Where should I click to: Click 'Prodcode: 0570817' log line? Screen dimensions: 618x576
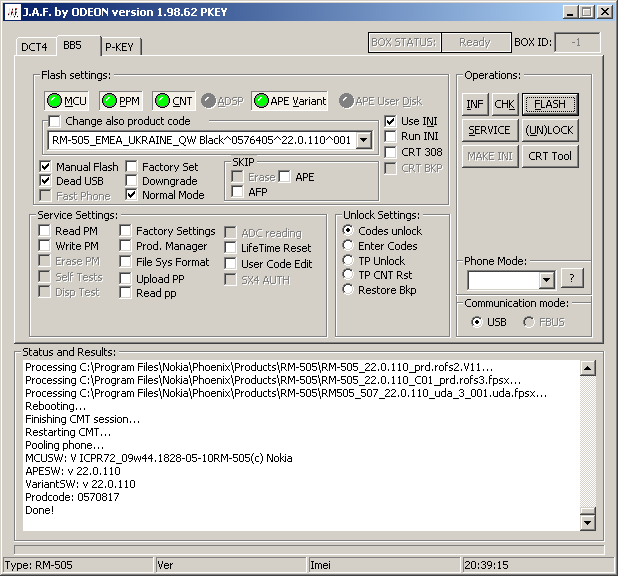coord(72,497)
